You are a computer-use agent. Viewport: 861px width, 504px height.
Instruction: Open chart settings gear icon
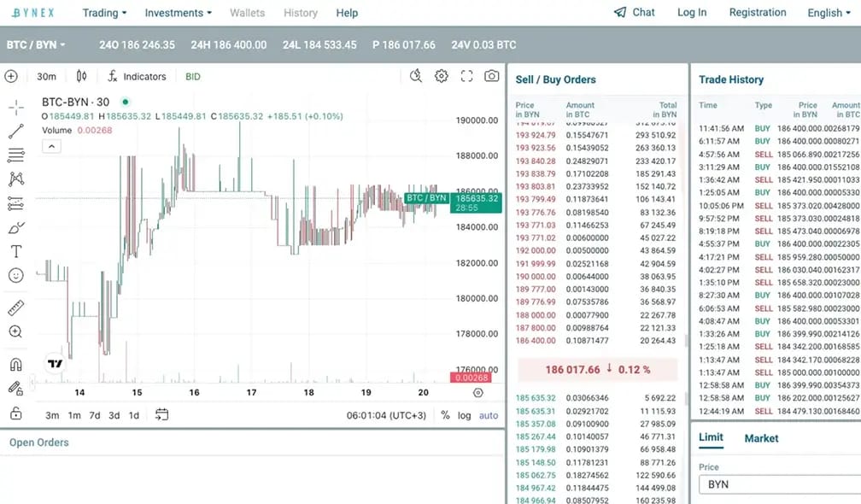442,76
